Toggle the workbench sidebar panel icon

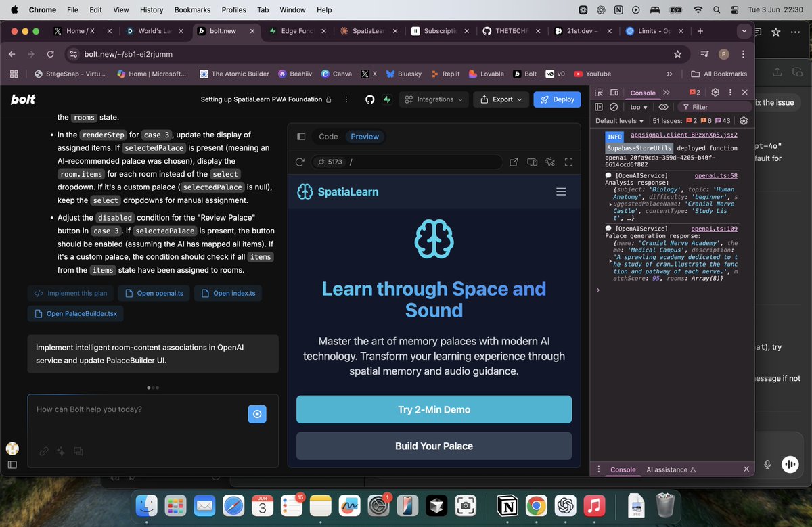click(302, 137)
